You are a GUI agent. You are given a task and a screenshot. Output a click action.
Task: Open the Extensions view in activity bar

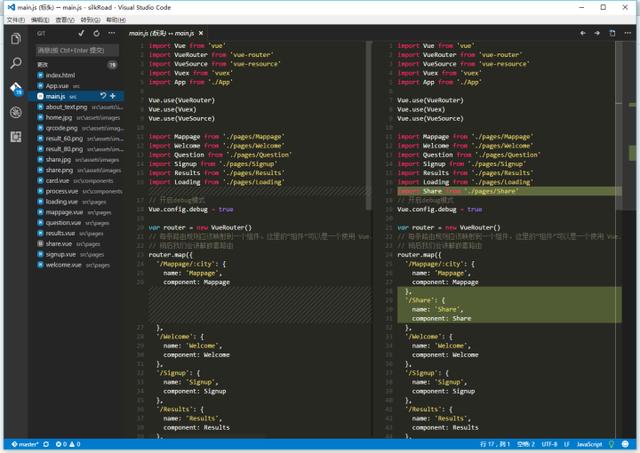click(x=16, y=137)
